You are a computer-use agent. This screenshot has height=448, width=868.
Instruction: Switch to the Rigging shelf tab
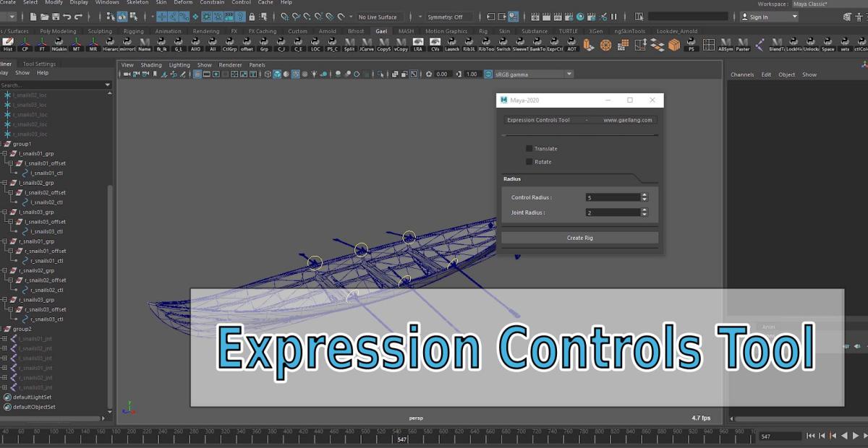pyautogui.click(x=133, y=31)
